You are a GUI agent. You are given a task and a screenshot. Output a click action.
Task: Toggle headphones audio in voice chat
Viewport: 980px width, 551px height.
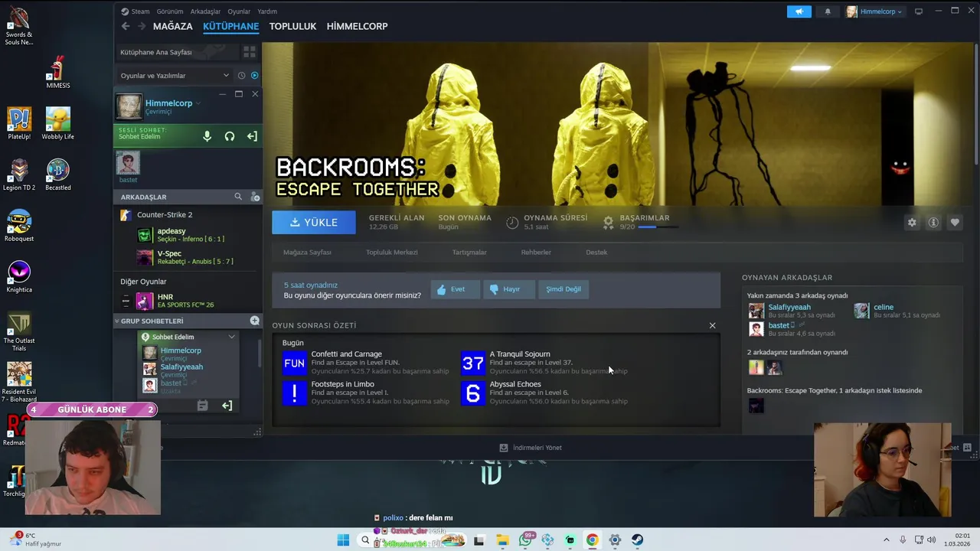[x=230, y=136]
